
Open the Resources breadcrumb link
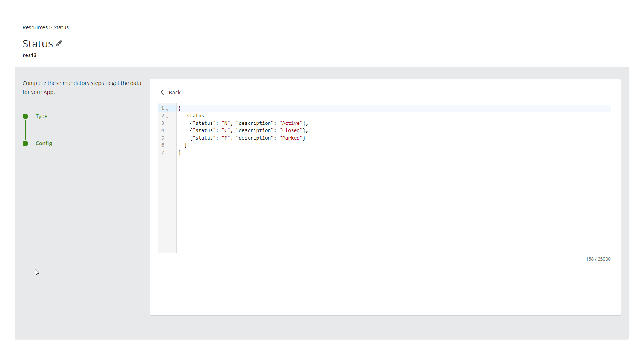pos(35,27)
